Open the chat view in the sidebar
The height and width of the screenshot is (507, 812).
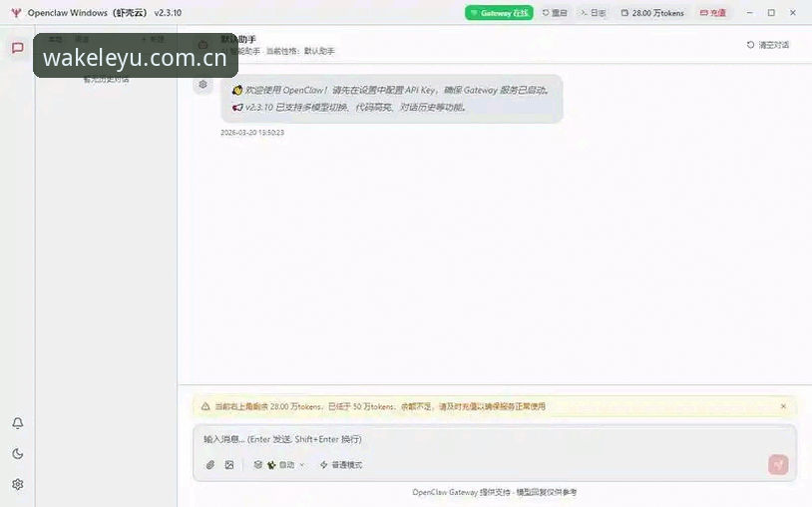coord(18,48)
